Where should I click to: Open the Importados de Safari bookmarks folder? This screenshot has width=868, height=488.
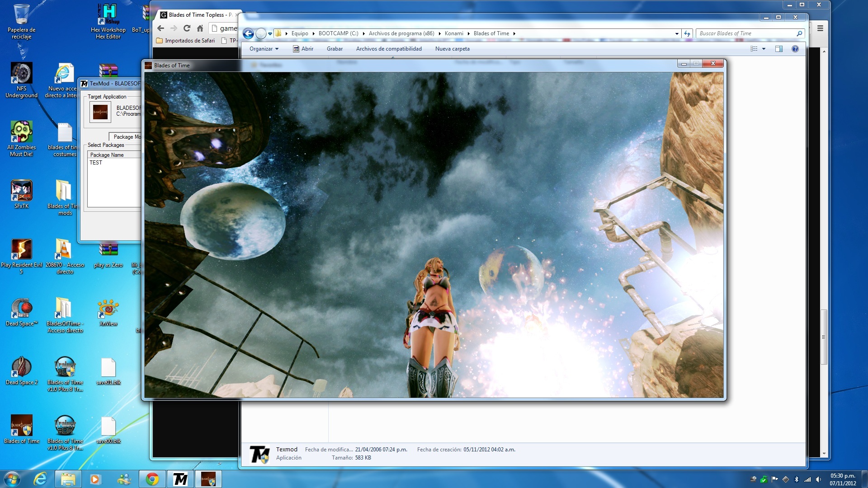click(185, 41)
